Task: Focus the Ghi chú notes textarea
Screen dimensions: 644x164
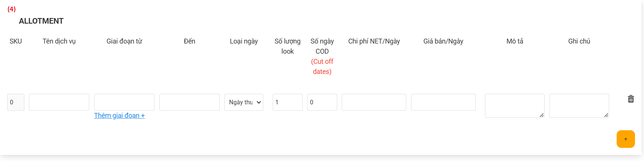Action: click(x=579, y=106)
